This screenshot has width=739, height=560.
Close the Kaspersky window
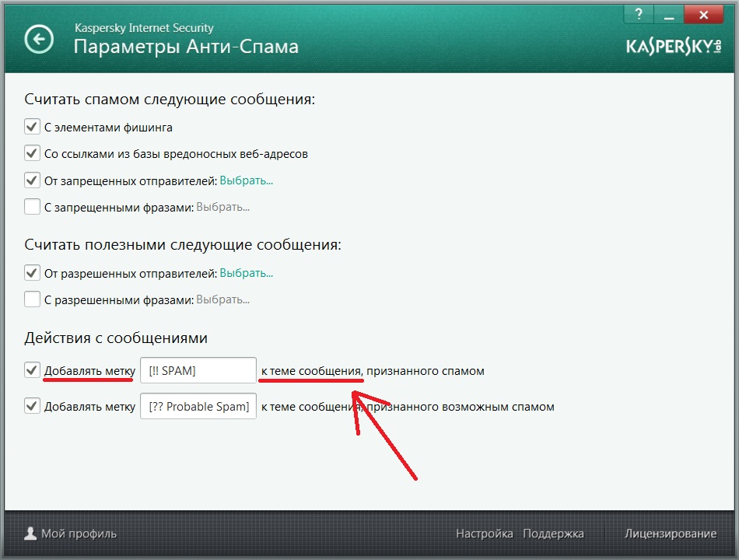(x=704, y=15)
